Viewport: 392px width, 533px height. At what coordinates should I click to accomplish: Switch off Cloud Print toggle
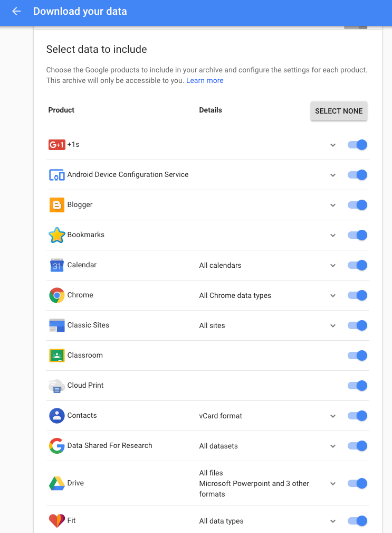(357, 386)
